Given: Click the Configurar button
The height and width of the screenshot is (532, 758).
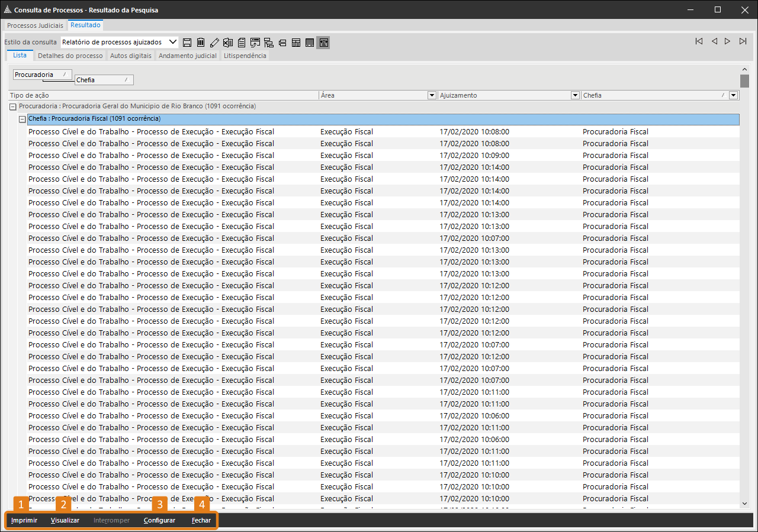Looking at the screenshot, I should click(x=159, y=521).
